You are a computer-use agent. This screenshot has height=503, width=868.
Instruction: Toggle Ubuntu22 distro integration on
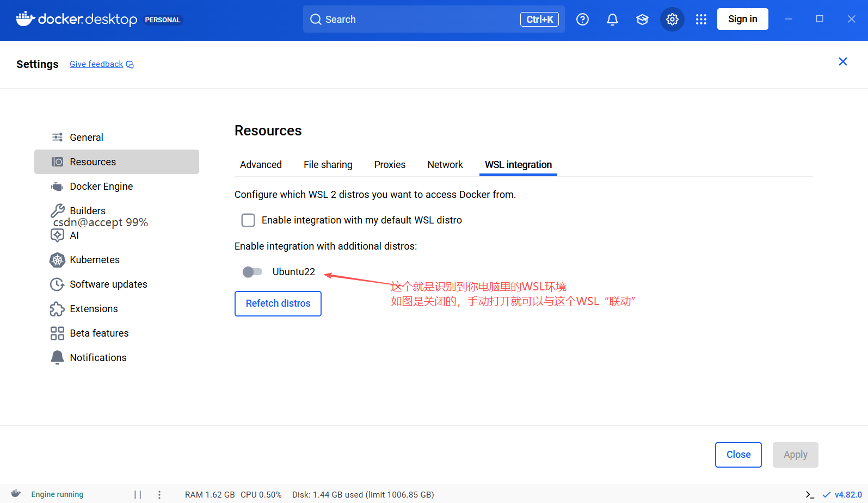click(253, 272)
